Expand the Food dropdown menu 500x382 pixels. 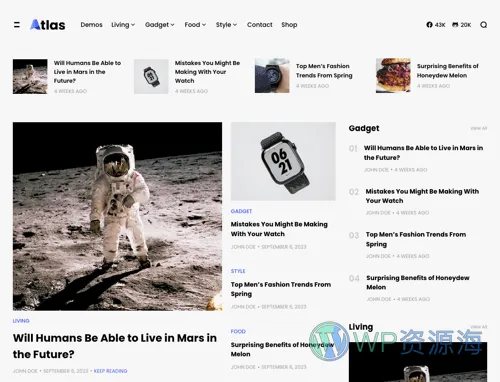pos(195,25)
